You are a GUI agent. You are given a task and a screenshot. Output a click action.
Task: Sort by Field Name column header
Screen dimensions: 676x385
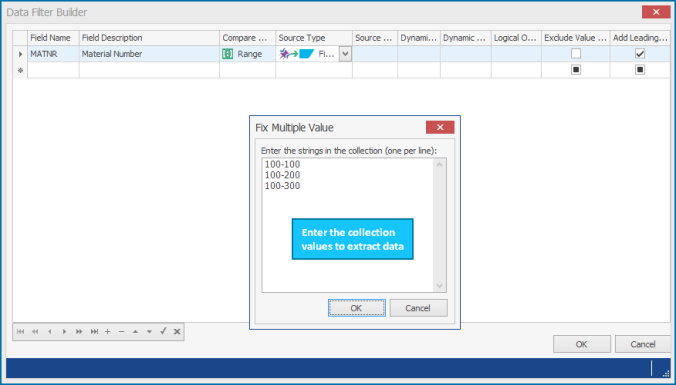click(53, 38)
